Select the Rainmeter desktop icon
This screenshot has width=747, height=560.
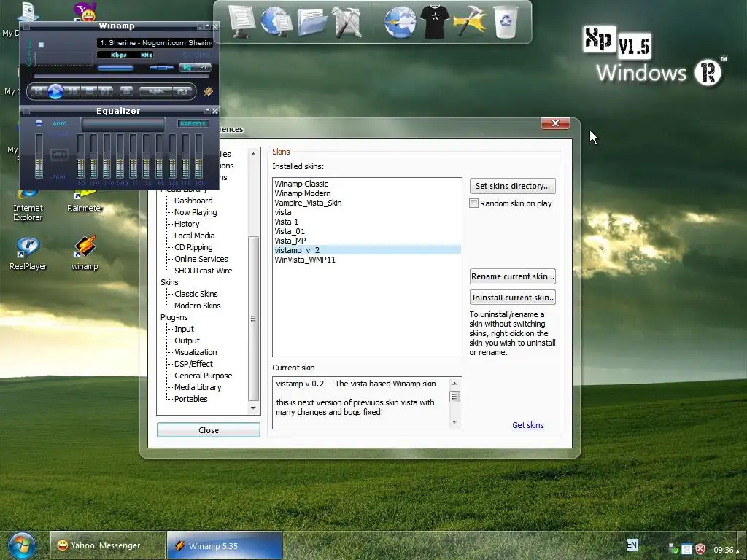[x=85, y=202]
